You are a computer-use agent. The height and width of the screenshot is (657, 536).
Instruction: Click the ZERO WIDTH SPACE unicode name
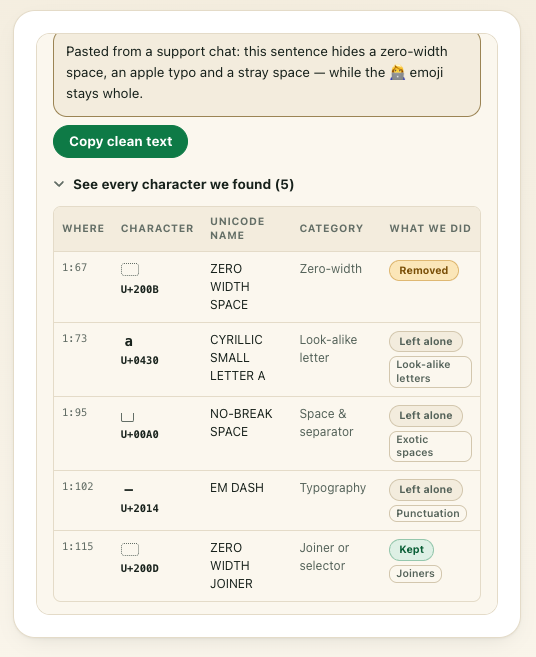tap(230, 287)
